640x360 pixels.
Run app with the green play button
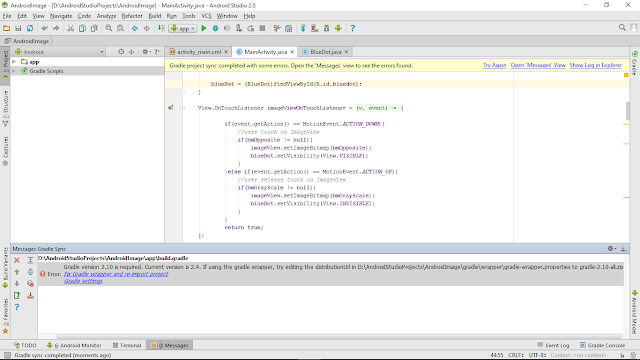(x=204, y=28)
